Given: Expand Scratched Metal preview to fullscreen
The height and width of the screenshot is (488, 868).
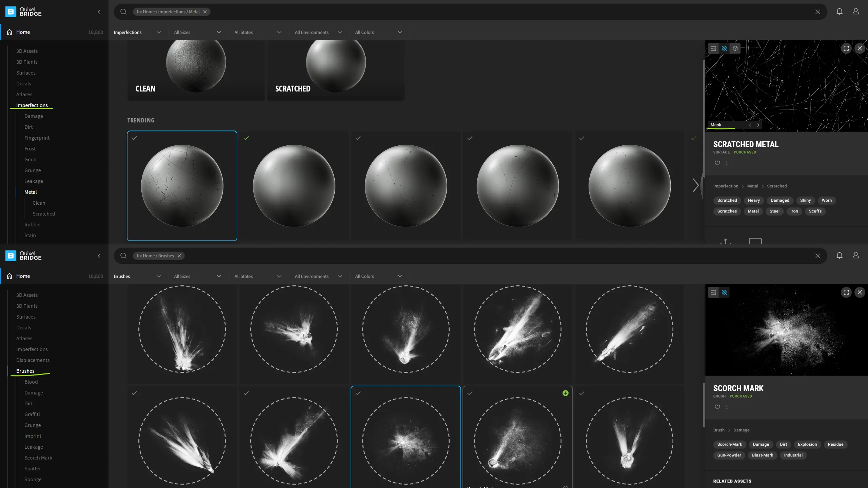Looking at the screenshot, I should tap(846, 48).
